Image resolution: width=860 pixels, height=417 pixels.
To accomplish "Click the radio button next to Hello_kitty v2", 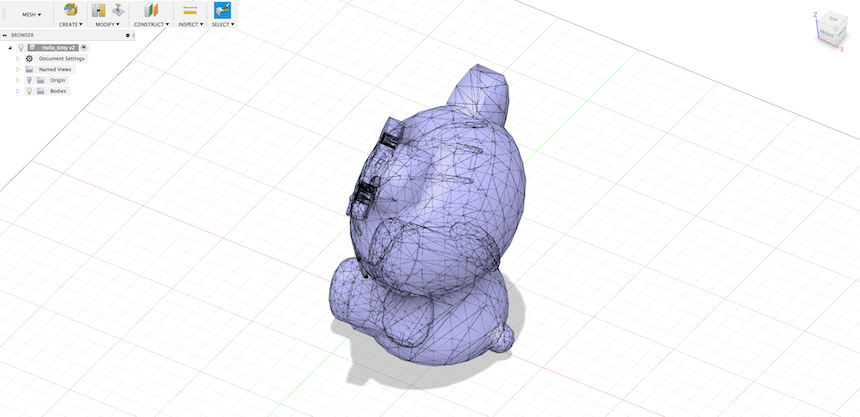I will coord(84,48).
